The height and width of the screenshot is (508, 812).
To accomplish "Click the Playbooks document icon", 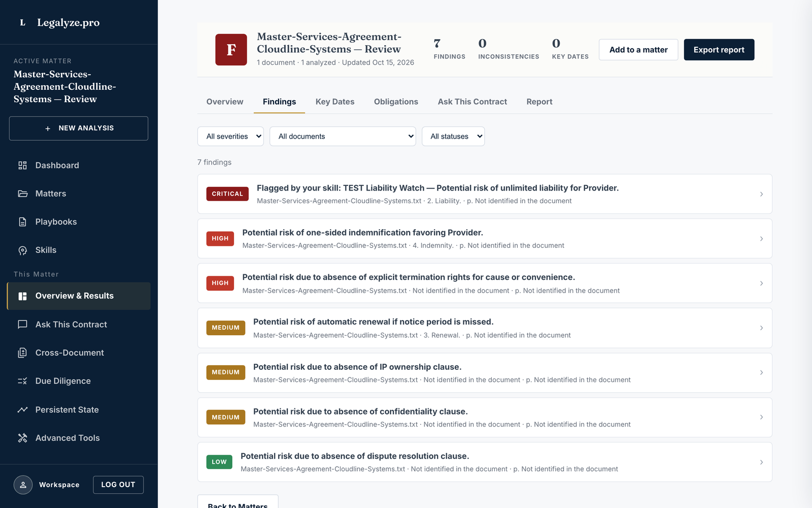I will pyautogui.click(x=22, y=222).
